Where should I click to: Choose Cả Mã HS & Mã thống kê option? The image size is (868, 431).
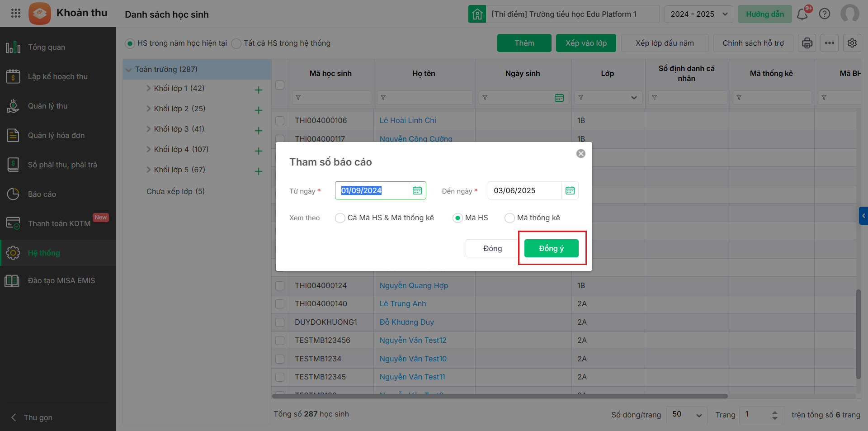340,218
